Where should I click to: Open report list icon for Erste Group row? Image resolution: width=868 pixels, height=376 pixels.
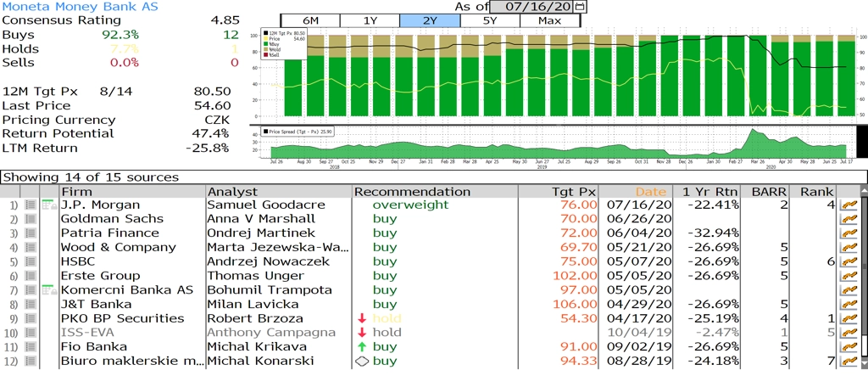31,276
